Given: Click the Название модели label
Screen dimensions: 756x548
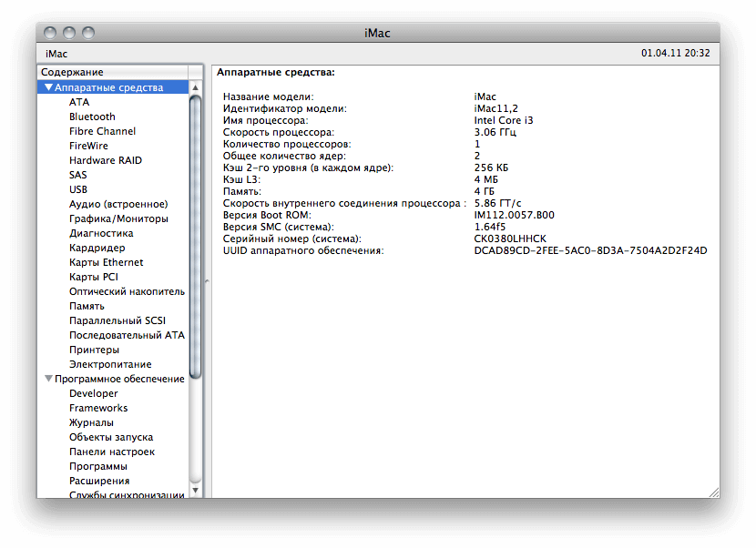Looking at the screenshot, I should click(x=268, y=96).
